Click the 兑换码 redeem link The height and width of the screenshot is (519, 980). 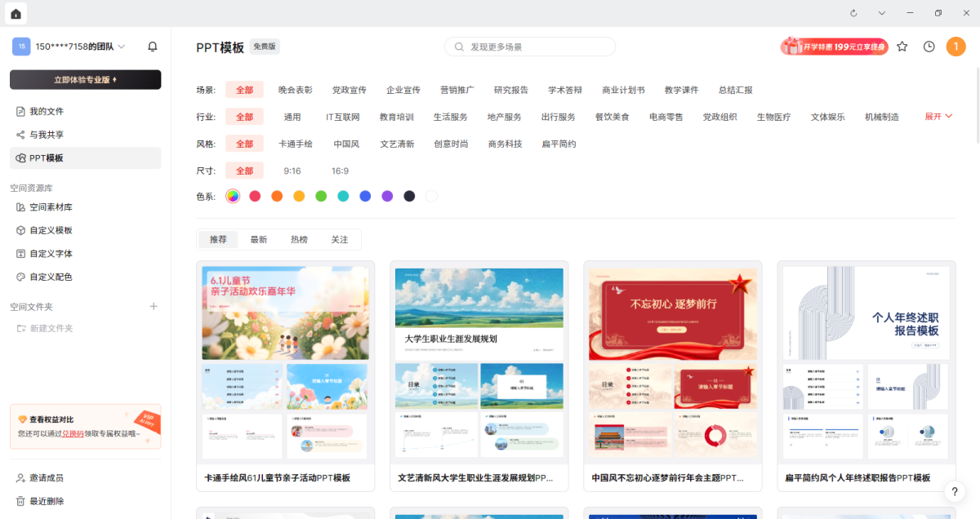(x=73, y=433)
